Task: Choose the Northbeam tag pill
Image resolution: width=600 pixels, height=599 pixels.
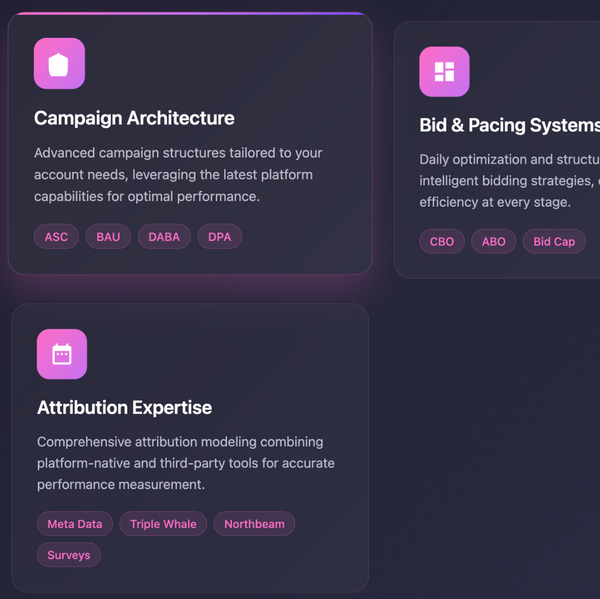Action: [x=254, y=524]
